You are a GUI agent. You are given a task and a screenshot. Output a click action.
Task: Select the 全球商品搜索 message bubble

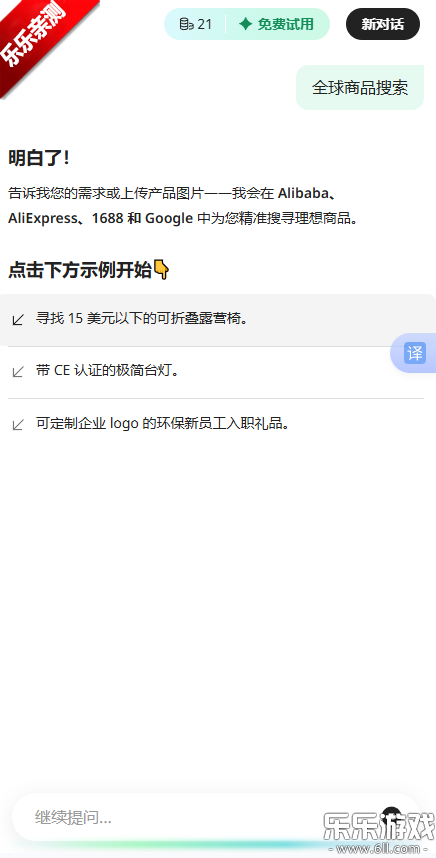360,88
